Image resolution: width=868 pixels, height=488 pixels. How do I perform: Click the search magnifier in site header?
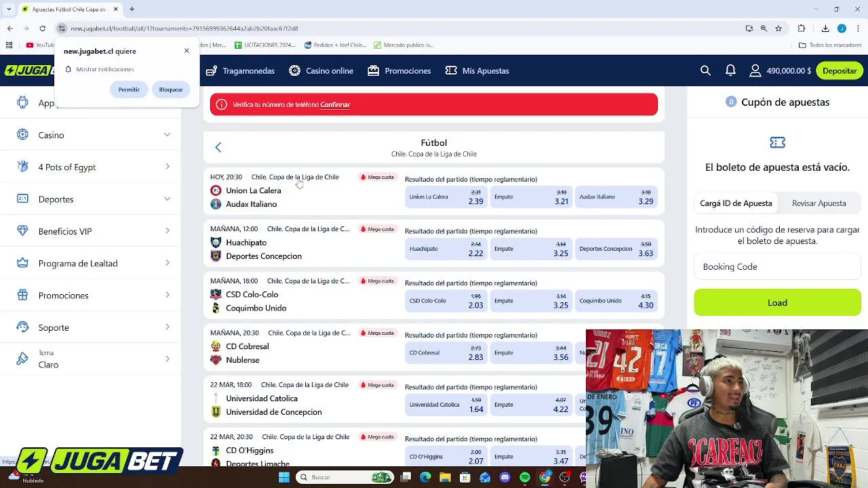[x=705, y=70]
